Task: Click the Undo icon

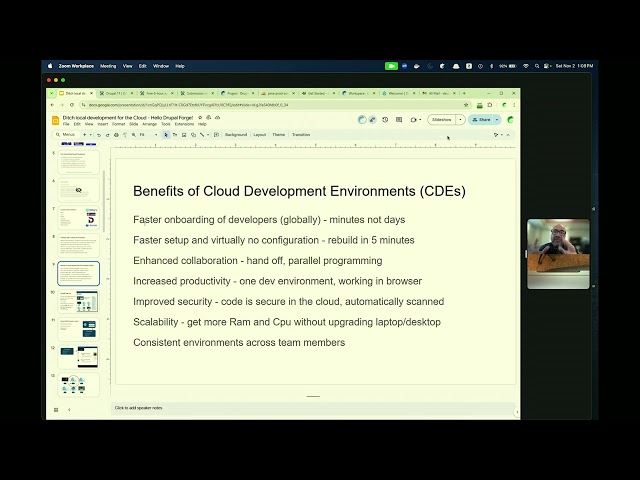Action: click(x=99, y=135)
